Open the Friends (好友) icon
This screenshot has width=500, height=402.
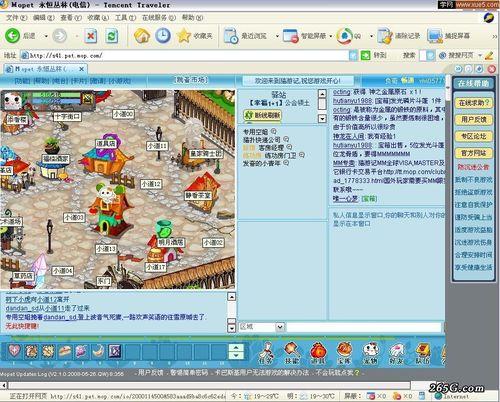point(396,353)
